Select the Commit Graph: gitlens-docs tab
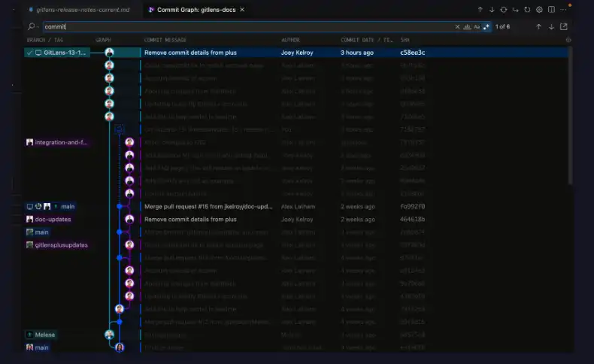 click(x=196, y=10)
